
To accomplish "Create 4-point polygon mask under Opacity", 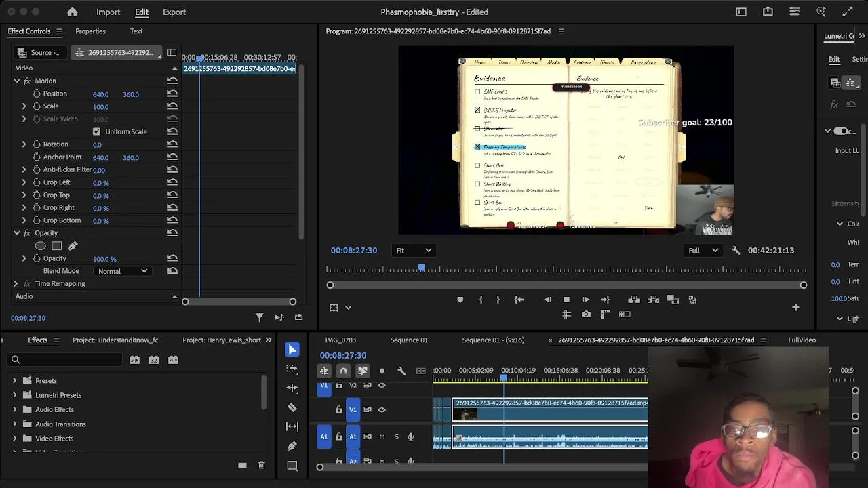I will 57,246.
